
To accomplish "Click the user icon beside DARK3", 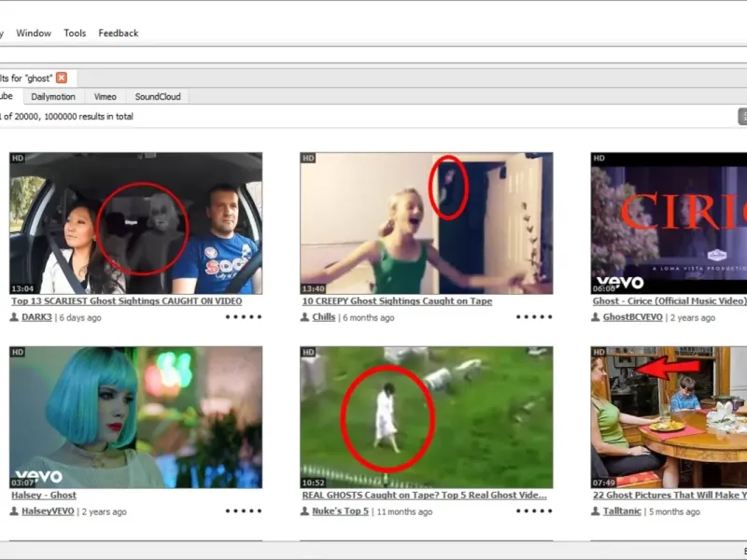I will 14,317.
